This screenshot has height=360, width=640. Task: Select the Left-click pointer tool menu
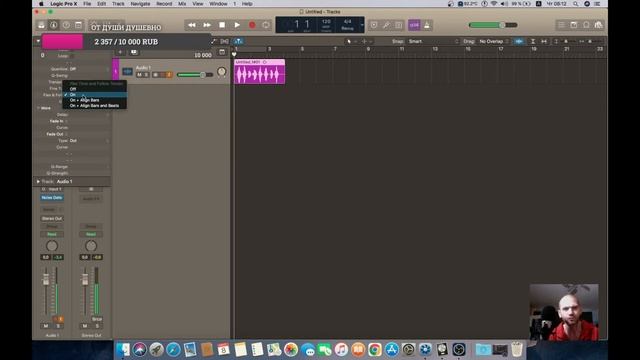[351, 41]
